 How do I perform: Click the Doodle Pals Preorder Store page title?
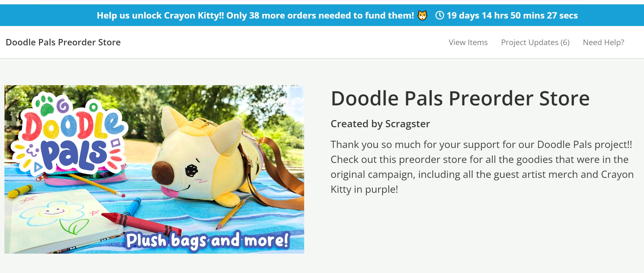pos(460,98)
